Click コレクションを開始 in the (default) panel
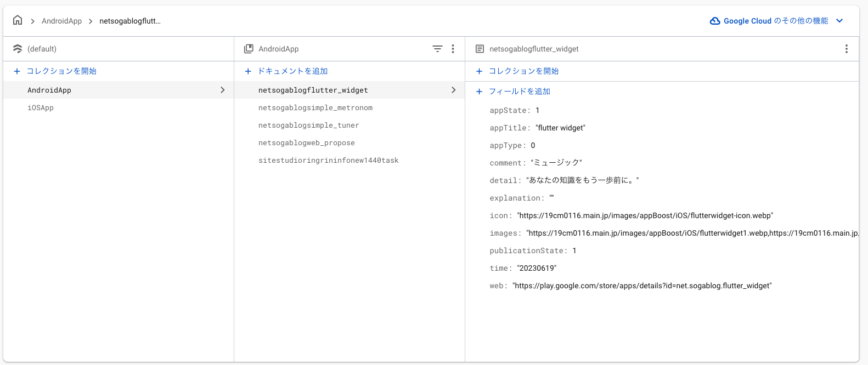The width and height of the screenshot is (868, 365). 61,71
